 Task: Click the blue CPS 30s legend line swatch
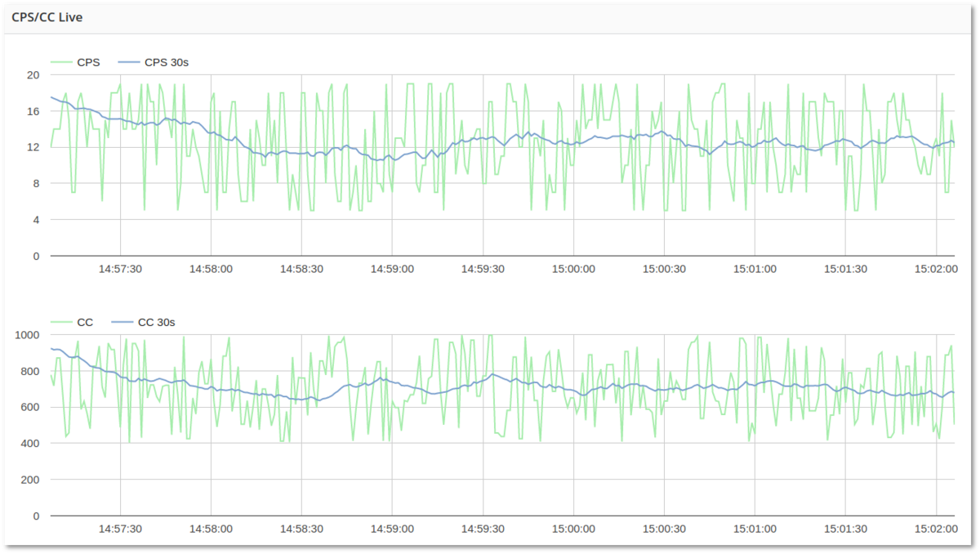click(x=130, y=62)
